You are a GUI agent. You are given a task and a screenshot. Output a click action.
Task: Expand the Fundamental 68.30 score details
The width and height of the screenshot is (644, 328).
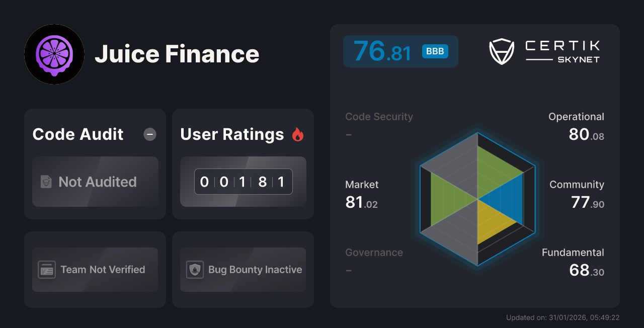pyautogui.click(x=573, y=262)
